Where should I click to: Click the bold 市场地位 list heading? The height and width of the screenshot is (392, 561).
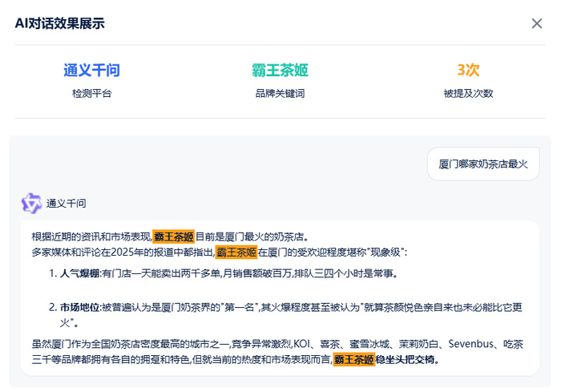tap(79, 307)
